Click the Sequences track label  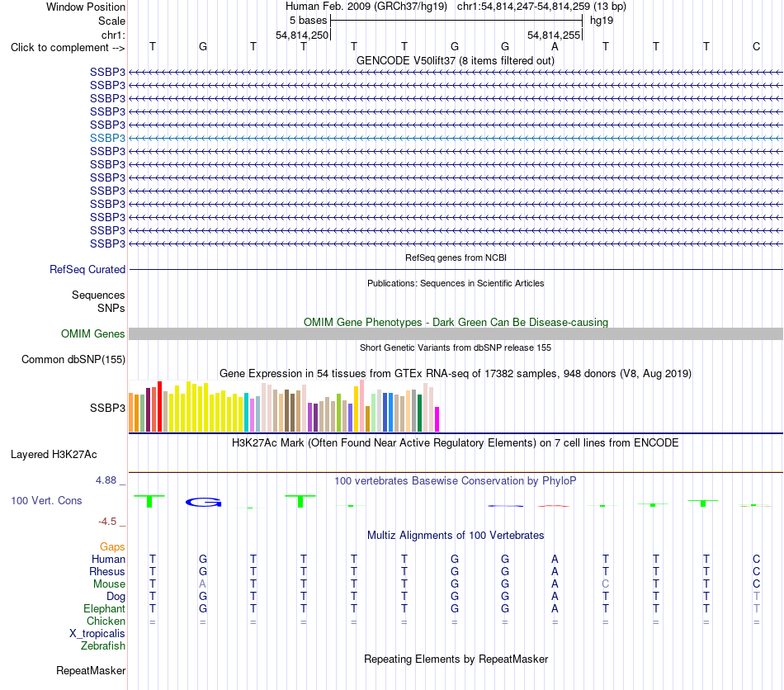(x=98, y=295)
